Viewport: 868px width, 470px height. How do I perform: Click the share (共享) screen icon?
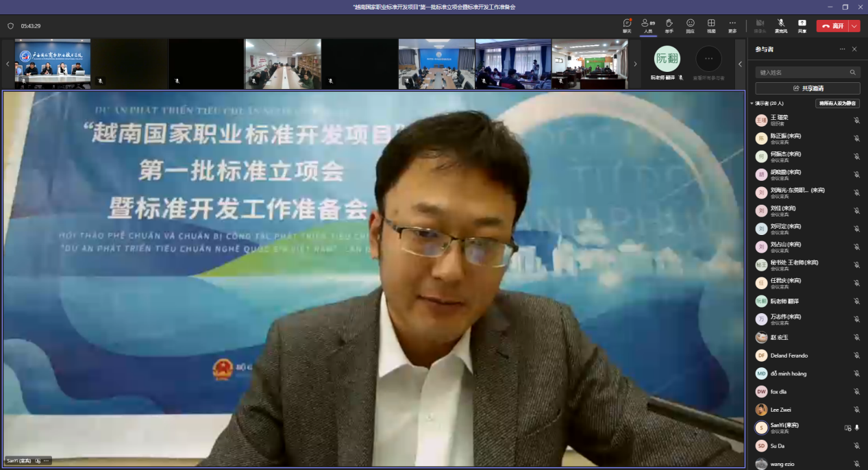[x=802, y=25]
